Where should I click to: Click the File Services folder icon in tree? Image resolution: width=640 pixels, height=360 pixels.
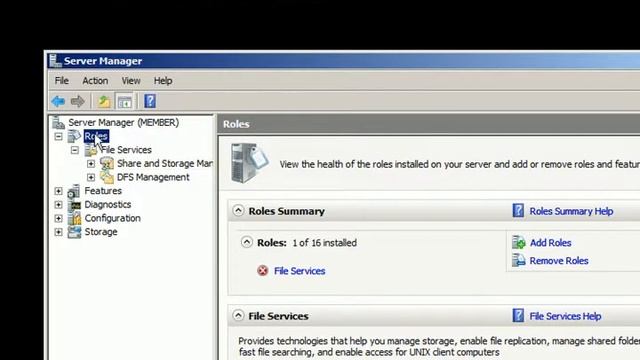91,150
